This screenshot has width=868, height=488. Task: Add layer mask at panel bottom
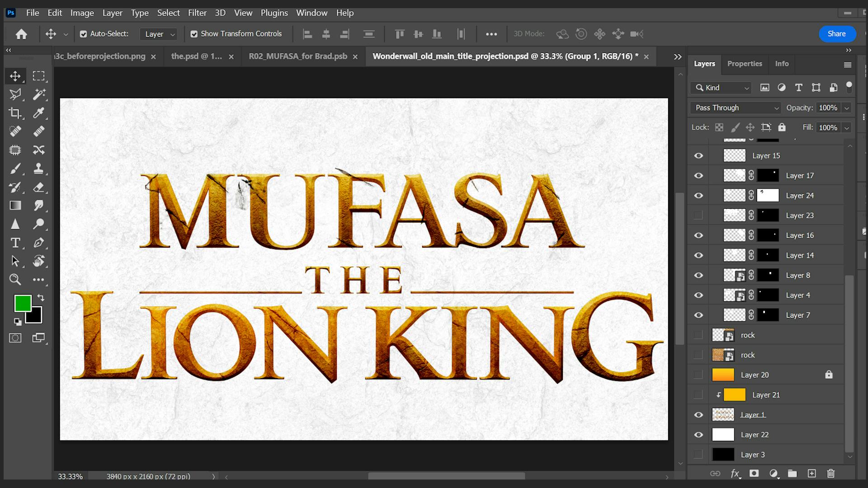754,474
